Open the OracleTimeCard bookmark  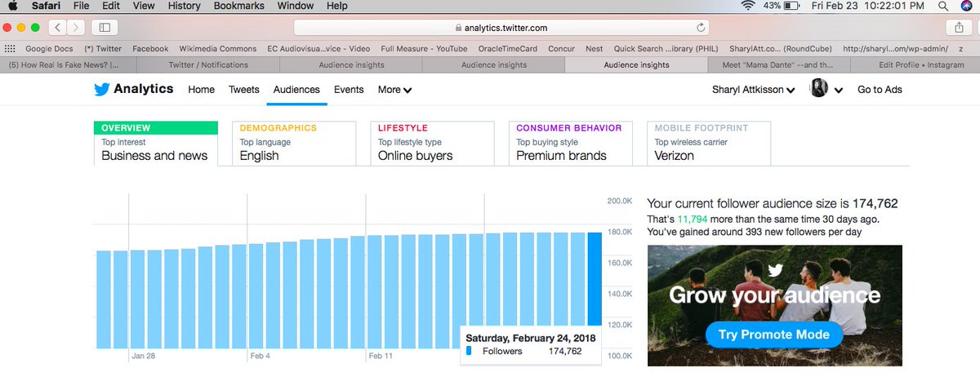506,48
